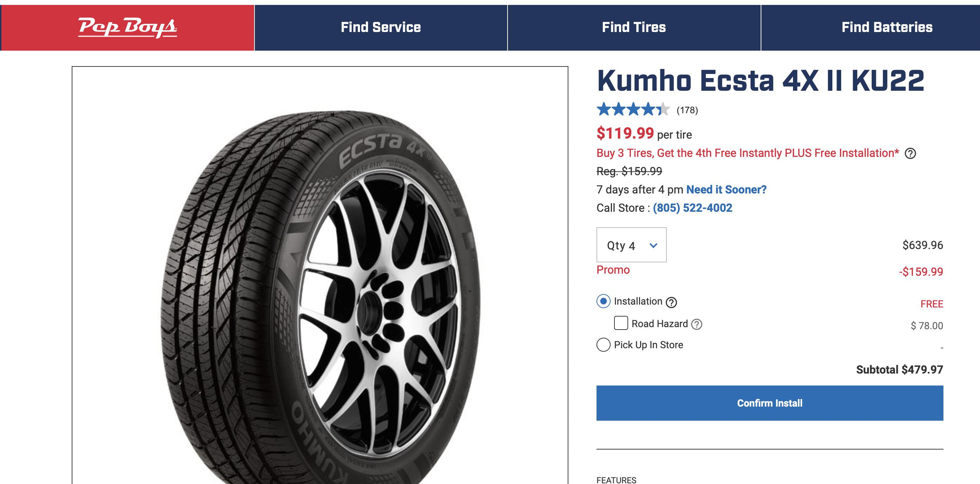Viewport: 980px width, 484px height.
Task: Open the (178) reviews count
Action: point(687,110)
